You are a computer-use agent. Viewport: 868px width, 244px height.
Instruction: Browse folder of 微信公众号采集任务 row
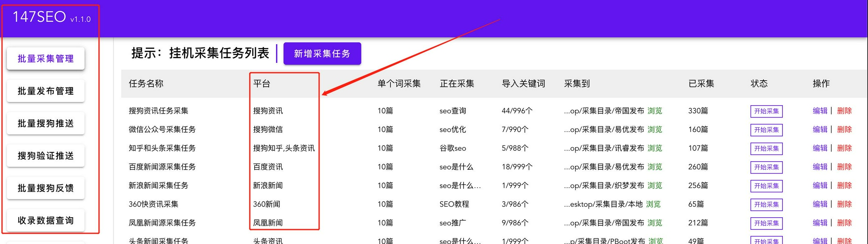655,129
